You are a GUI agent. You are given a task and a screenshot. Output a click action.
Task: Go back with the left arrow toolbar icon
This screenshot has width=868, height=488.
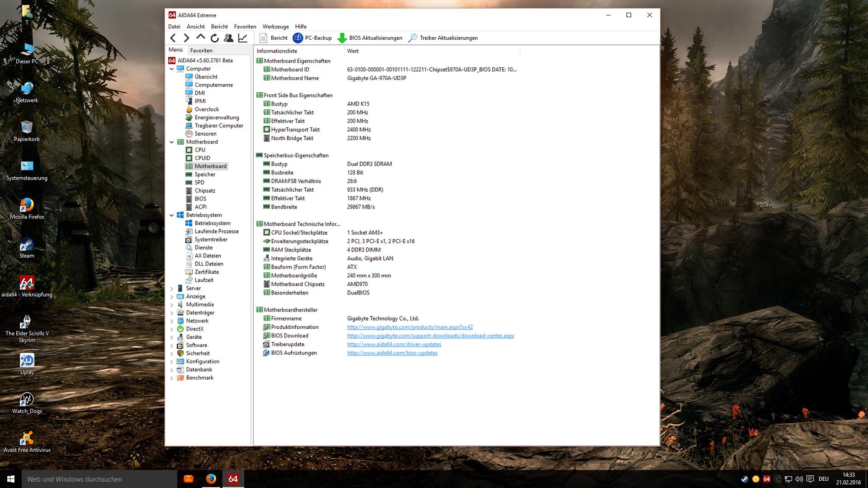[173, 38]
